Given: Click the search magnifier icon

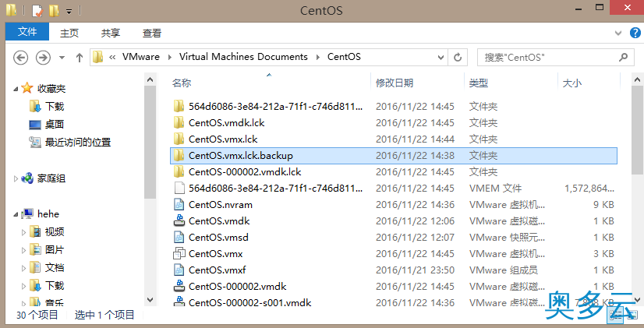Looking at the screenshot, I should coord(624,57).
